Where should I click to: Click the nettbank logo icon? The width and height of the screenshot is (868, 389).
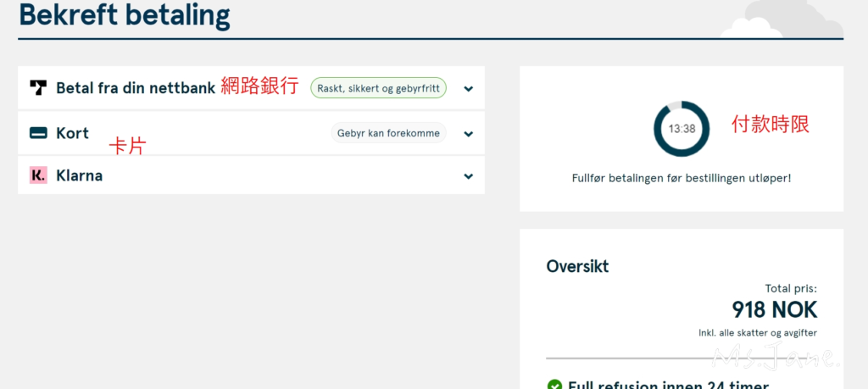(x=38, y=87)
